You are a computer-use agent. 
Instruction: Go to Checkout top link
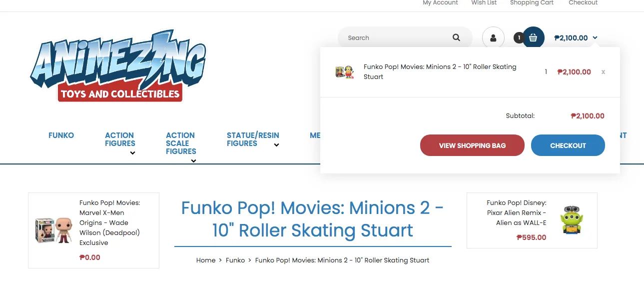pos(583,3)
